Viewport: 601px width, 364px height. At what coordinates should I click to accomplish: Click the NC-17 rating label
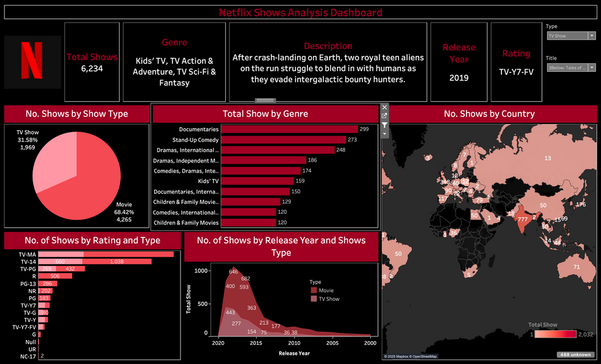pyautogui.click(x=28, y=357)
